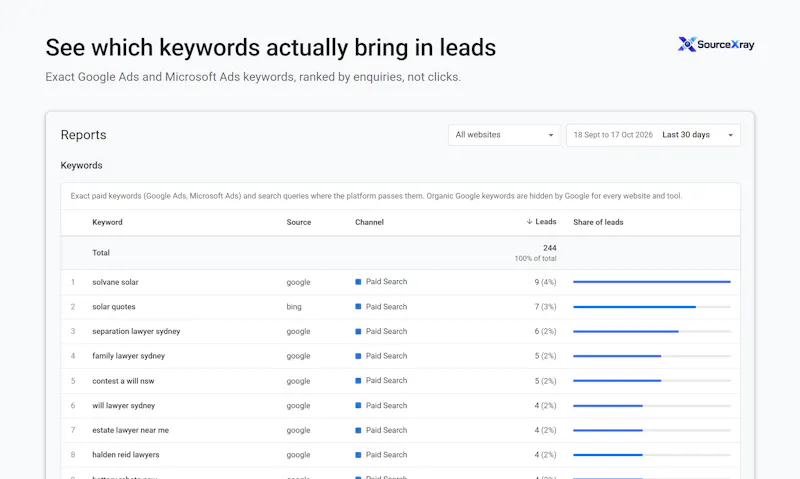This screenshot has height=479, width=800.
Task: Select the keyword 'contest a will nsw'
Action: pos(123,381)
